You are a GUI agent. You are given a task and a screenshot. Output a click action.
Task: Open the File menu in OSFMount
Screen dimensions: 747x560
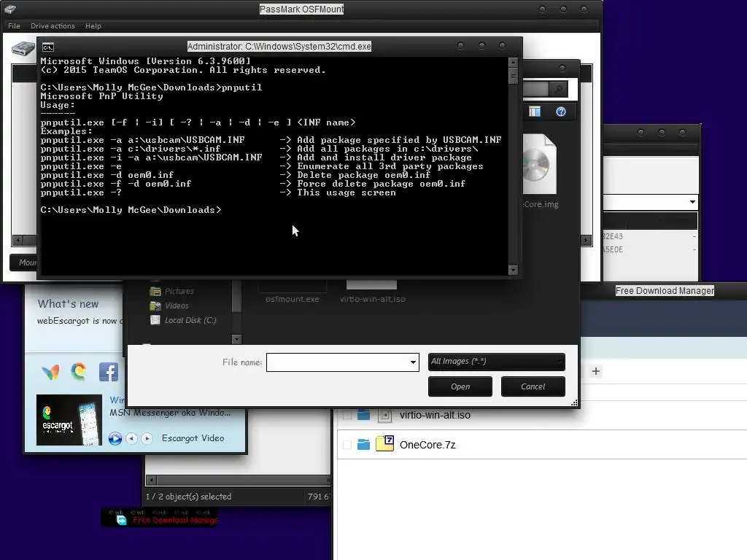pyautogui.click(x=14, y=26)
